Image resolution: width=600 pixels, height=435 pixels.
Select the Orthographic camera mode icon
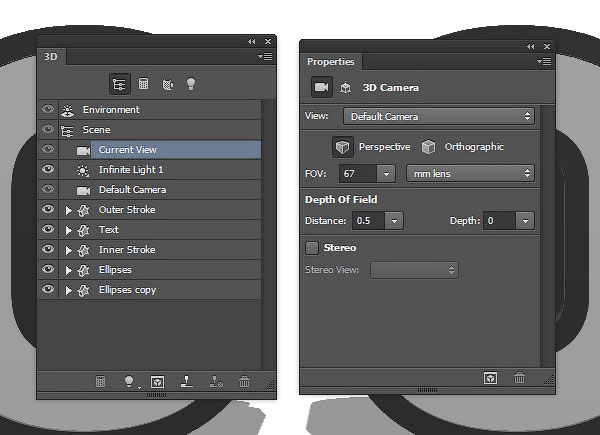tap(428, 147)
